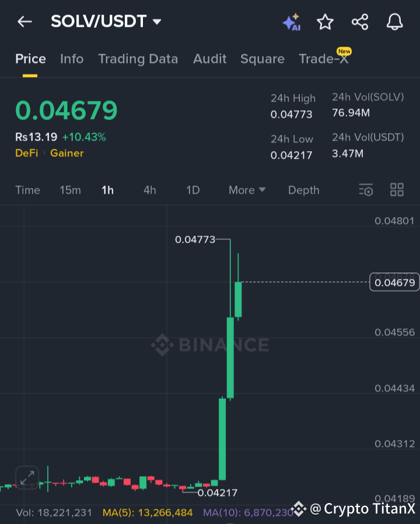420x524 pixels.
Task: Open the Trading Data tab
Action: pos(138,59)
